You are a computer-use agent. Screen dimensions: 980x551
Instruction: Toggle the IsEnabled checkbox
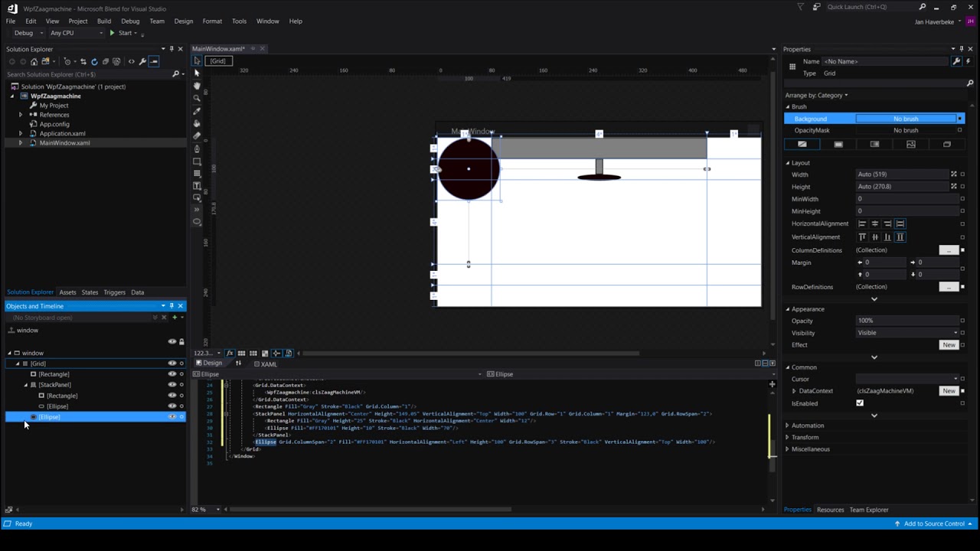pos(860,403)
